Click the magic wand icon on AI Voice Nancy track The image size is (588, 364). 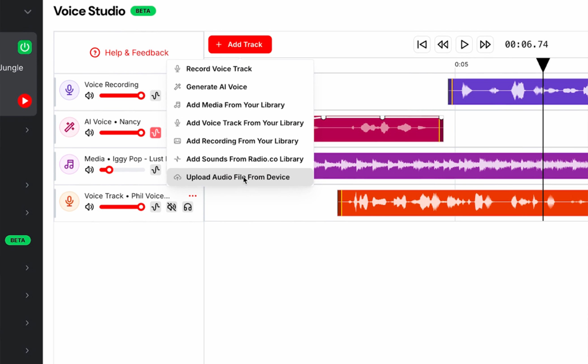coord(69,127)
